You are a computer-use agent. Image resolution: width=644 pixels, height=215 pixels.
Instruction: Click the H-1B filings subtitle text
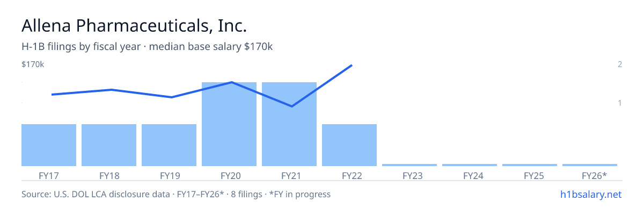[x=147, y=47]
